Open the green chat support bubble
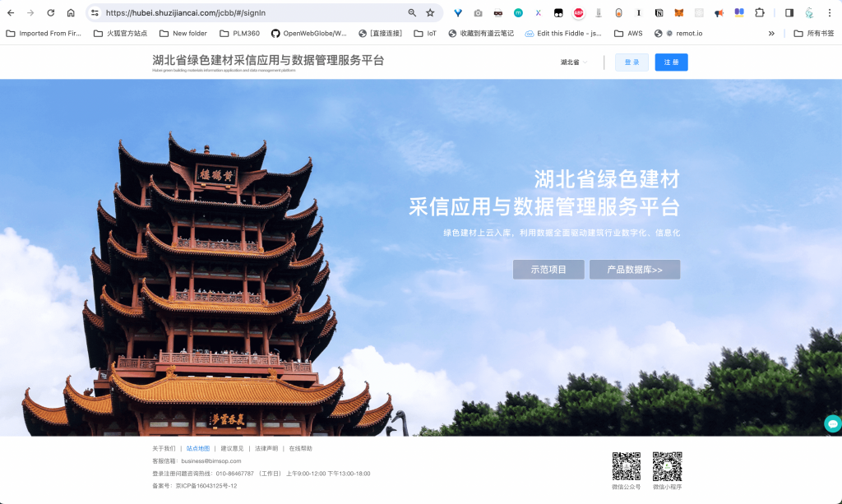The image size is (842, 504). coord(832,424)
